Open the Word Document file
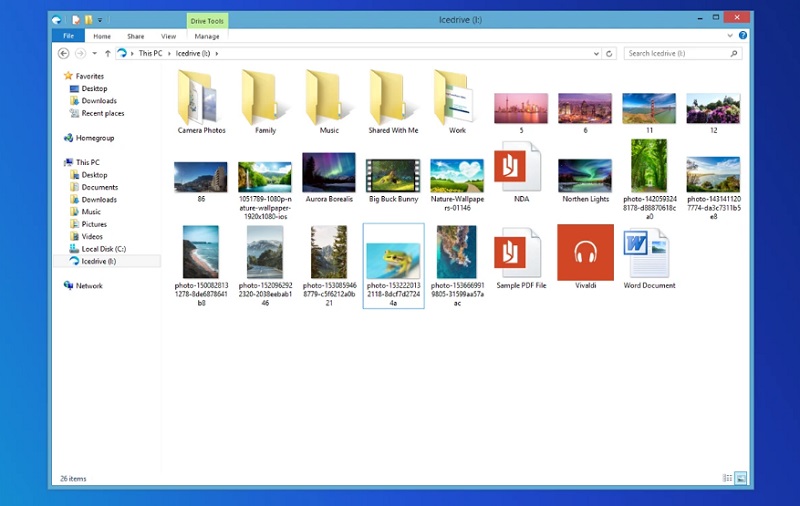 pos(649,255)
